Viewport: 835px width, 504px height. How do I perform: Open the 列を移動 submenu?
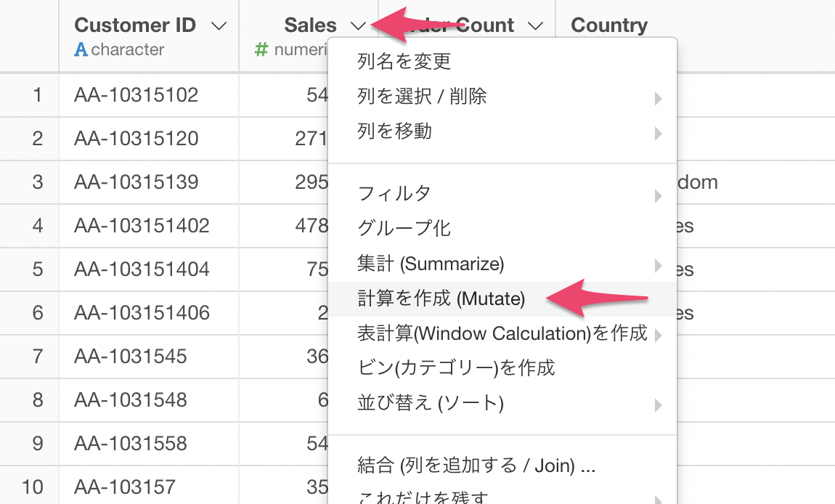pos(657,133)
